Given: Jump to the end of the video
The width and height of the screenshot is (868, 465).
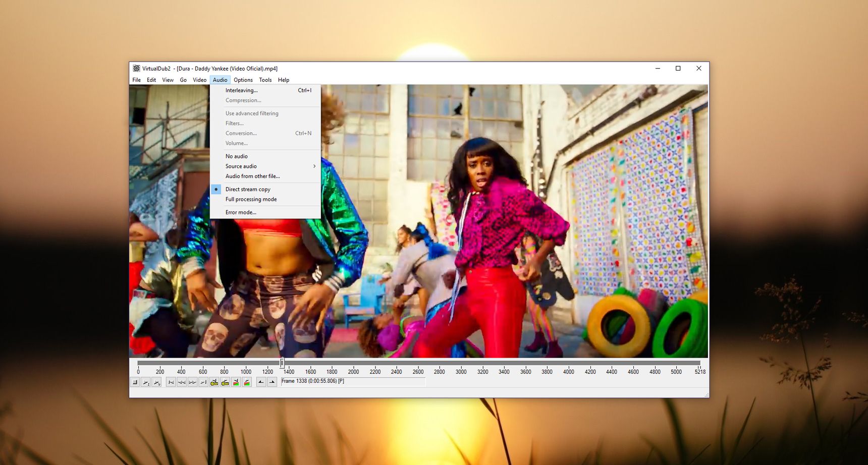Looking at the screenshot, I should coord(203,382).
